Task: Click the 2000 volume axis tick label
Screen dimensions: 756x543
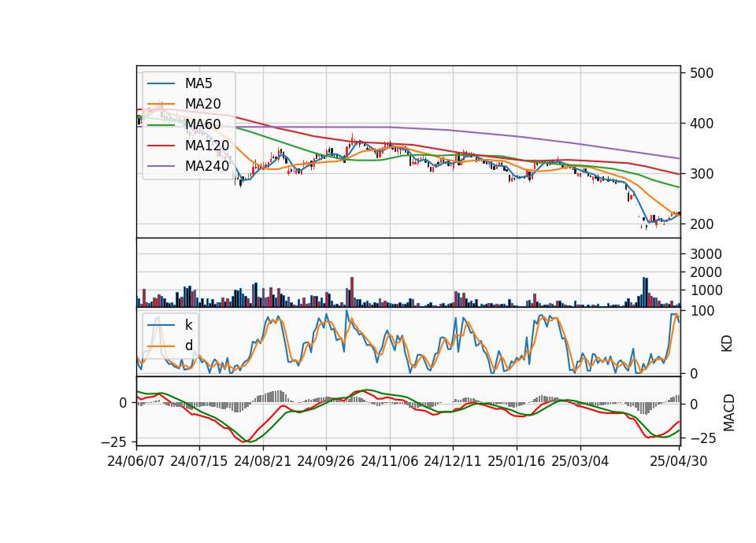Action: 706,272
